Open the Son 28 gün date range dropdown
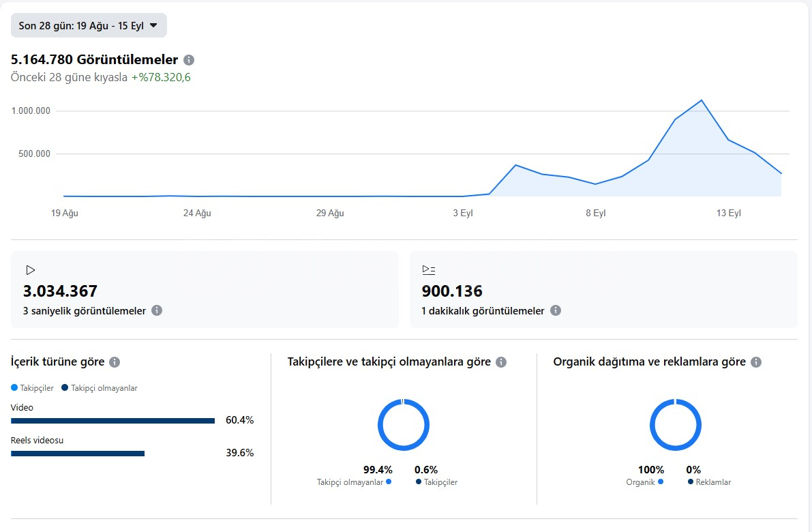Image resolution: width=812 pixels, height=532 pixels. coord(89,26)
